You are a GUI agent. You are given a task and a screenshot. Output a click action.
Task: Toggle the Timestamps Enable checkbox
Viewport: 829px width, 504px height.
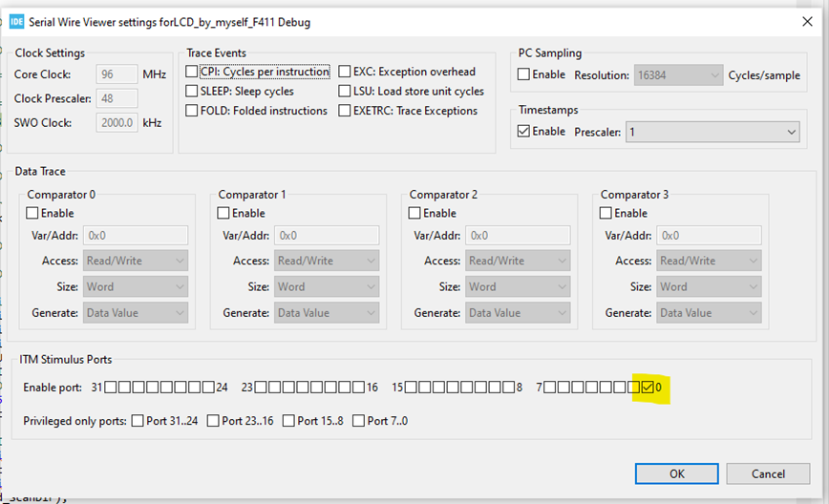[x=523, y=131]
